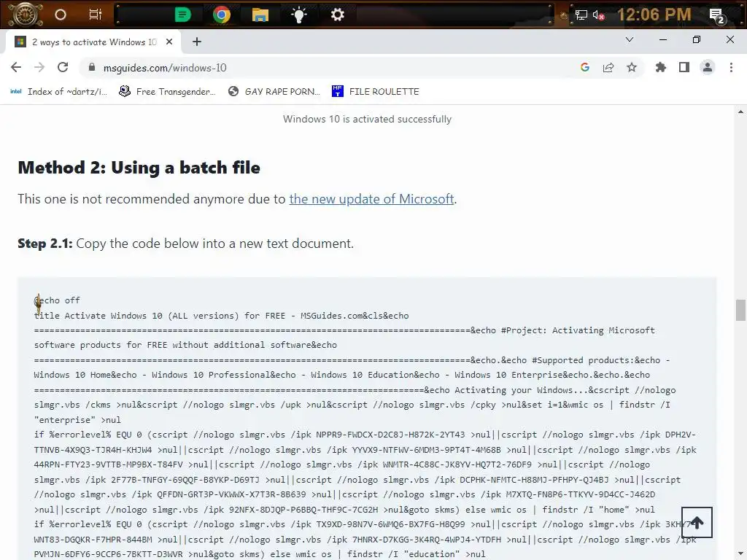747x560 pixels.
Task: Click the Google icon in the address bar
Action: coord(585,67)
